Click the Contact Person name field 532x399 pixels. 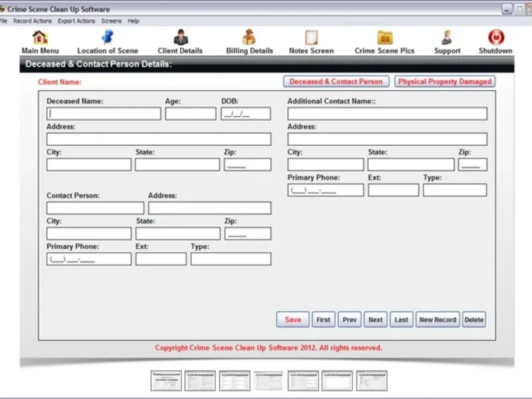point(95,208)
